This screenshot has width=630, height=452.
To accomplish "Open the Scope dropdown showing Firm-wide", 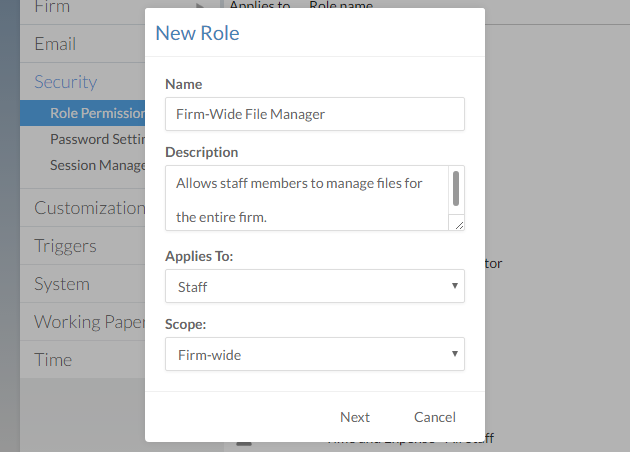I will click(314, 354).
